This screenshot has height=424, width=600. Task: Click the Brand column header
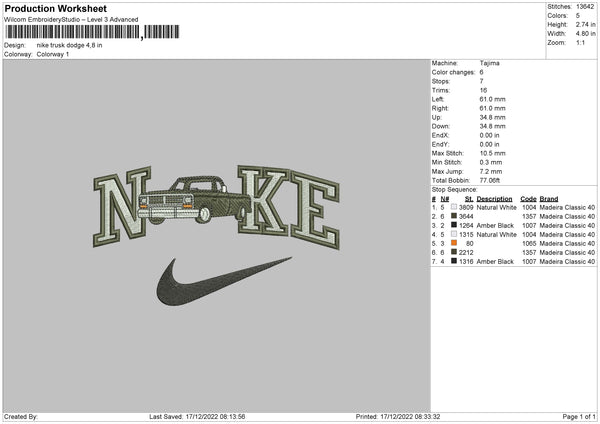pyautogui.click(x=549, y=199)
